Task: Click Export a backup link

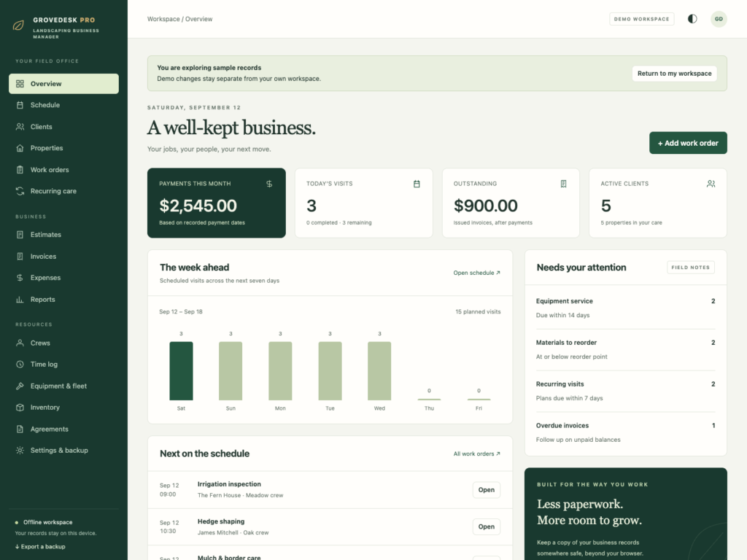Action: click(x=40, y=547)
